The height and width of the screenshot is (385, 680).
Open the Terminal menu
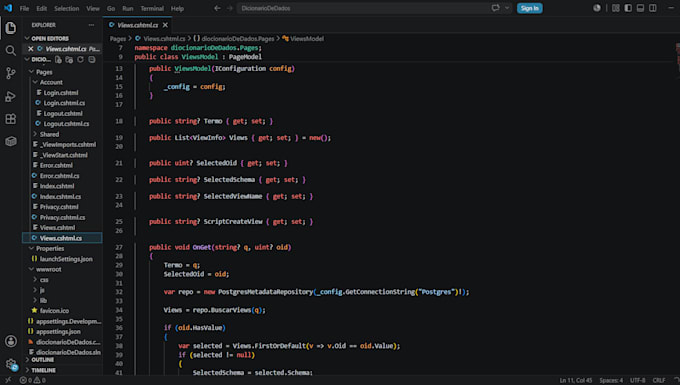tap(152, 8)
